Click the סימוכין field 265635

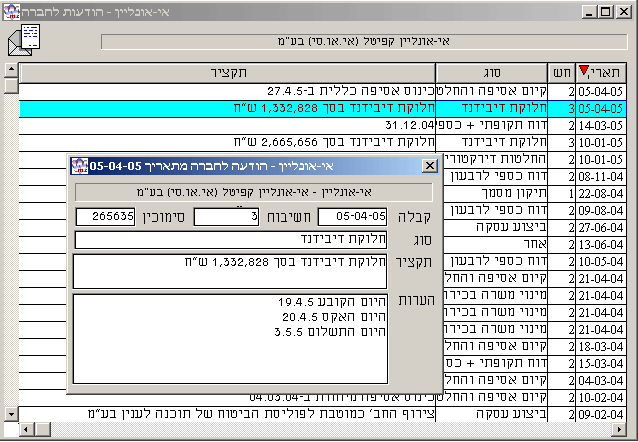point(105,217)
